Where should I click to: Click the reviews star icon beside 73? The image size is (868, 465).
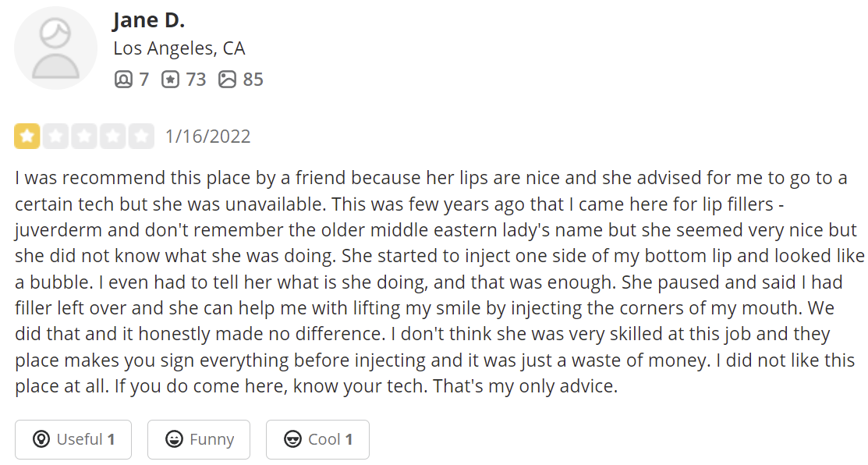[x=170, y=79]
